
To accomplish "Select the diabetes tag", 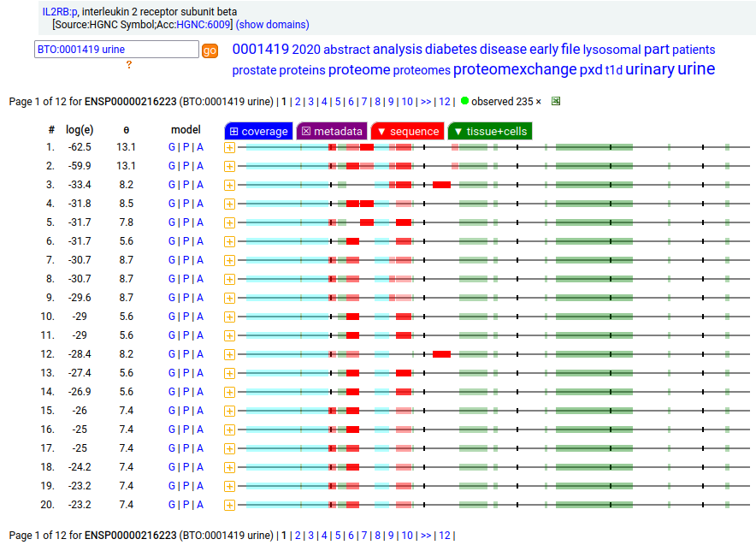I will [x=451, y=50].
